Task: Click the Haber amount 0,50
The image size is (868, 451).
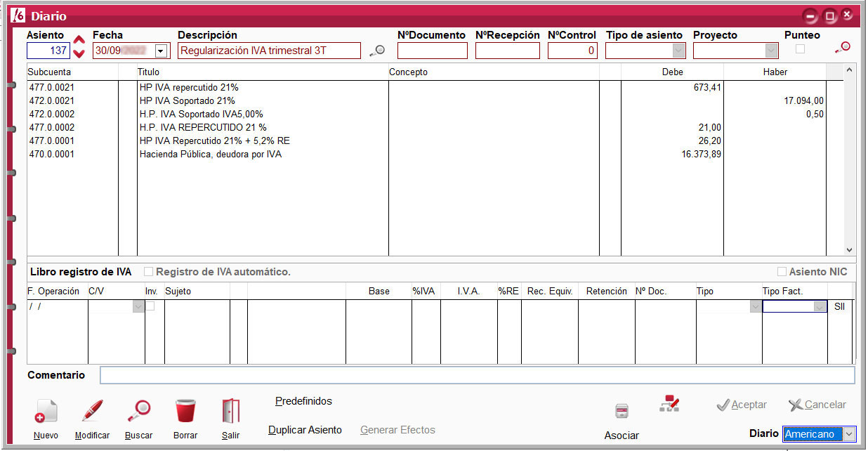Action: coord(815,115)
